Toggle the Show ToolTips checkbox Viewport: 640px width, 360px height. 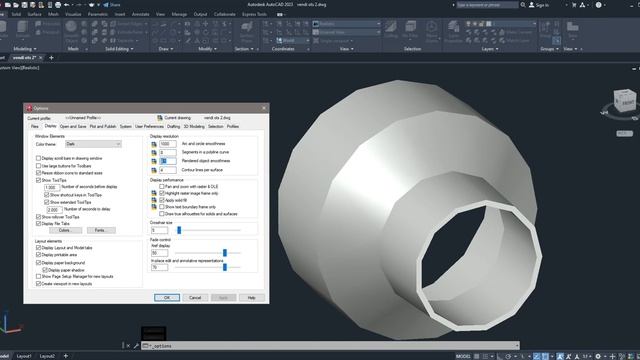(x=38, y=180)
